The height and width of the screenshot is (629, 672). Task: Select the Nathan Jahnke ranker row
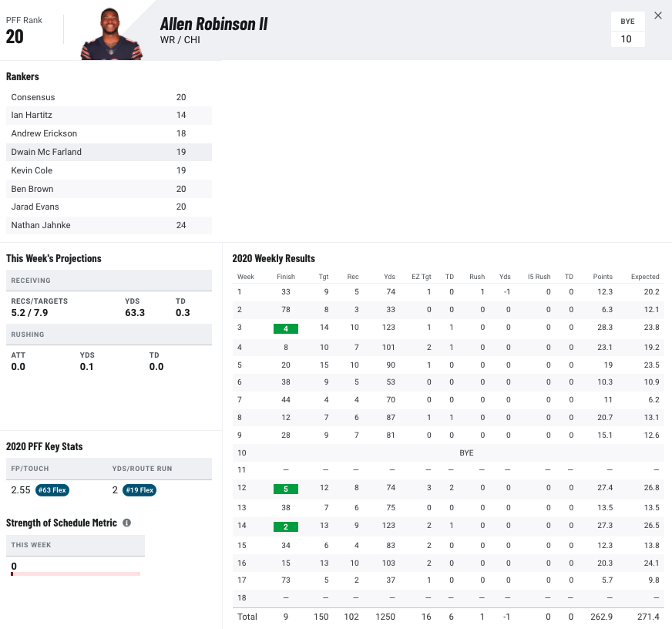pyautogui.click(x=109, y=226)
